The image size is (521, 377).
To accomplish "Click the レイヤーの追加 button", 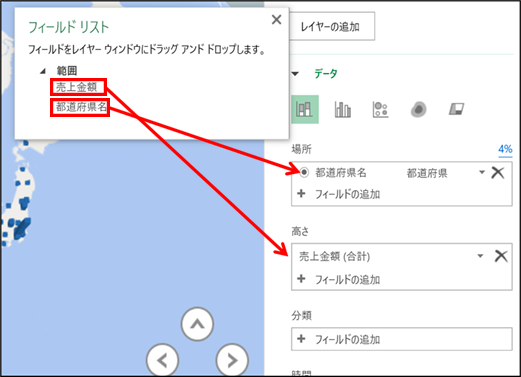I will 330,26.
